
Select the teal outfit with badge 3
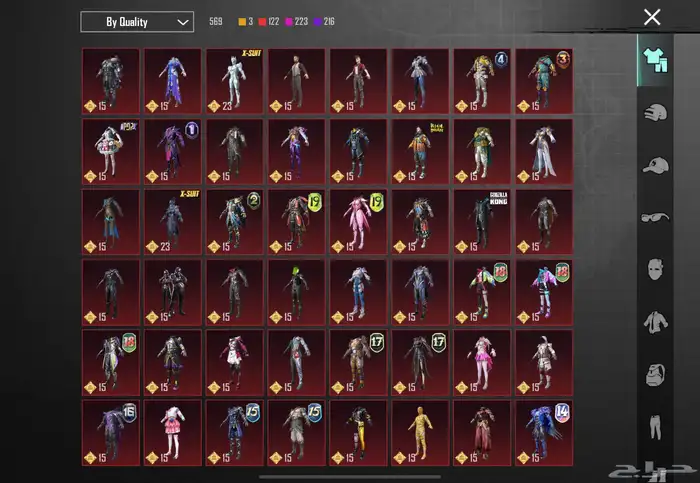544,81
